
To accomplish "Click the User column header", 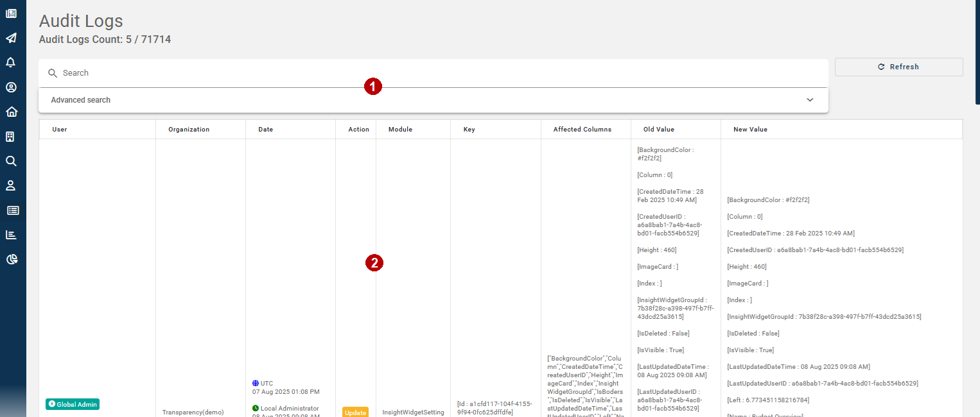I will coord(60,130).
